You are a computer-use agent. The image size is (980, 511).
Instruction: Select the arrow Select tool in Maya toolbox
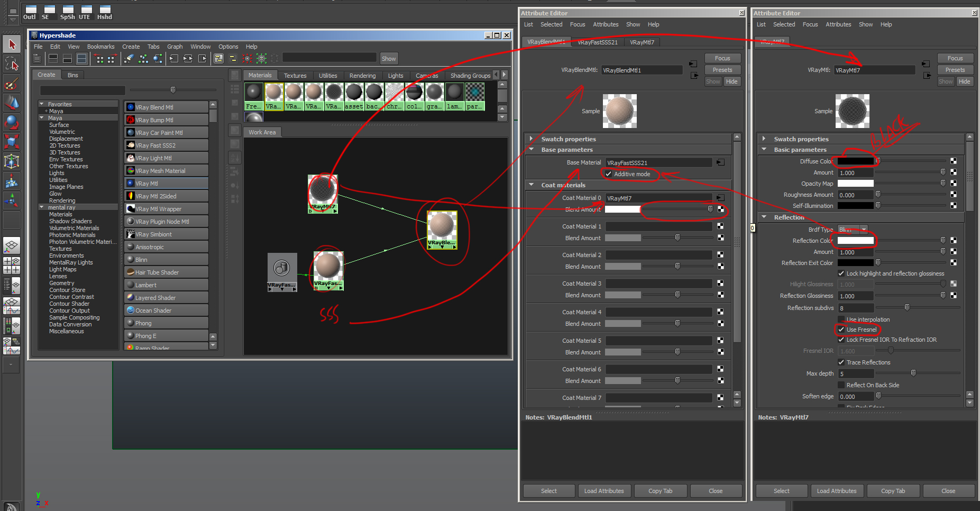pyautogui.click(x=12, y=44)
